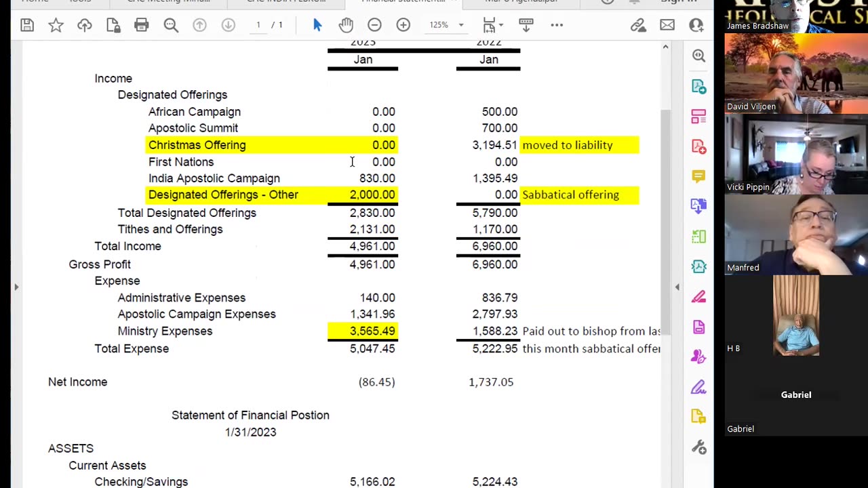Viewport: 868px width, 488px height.
Task: Open the more tools ellipsis menu
Action: (557, 25)
